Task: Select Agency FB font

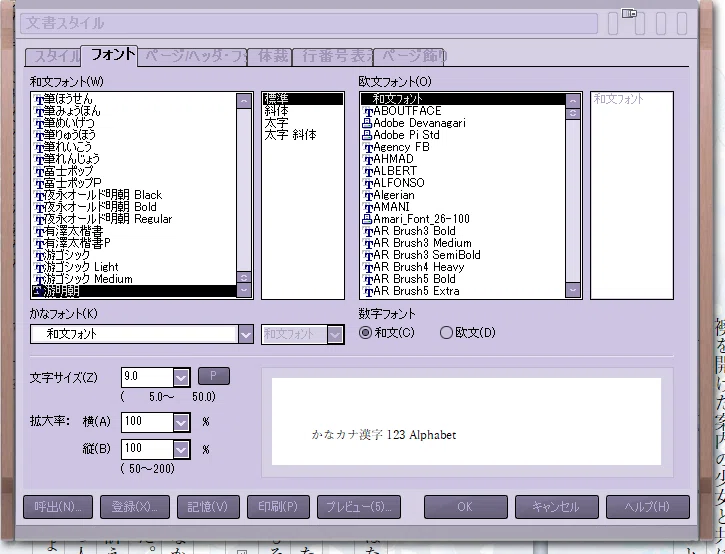Action: tap(463, 147)
